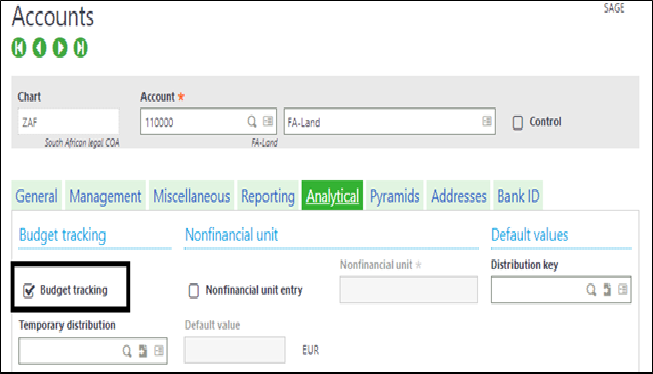Viewport: 653px width, 374px height.
Task: Enable Nonfinancial unit entry checkbox
Action: 194,291
